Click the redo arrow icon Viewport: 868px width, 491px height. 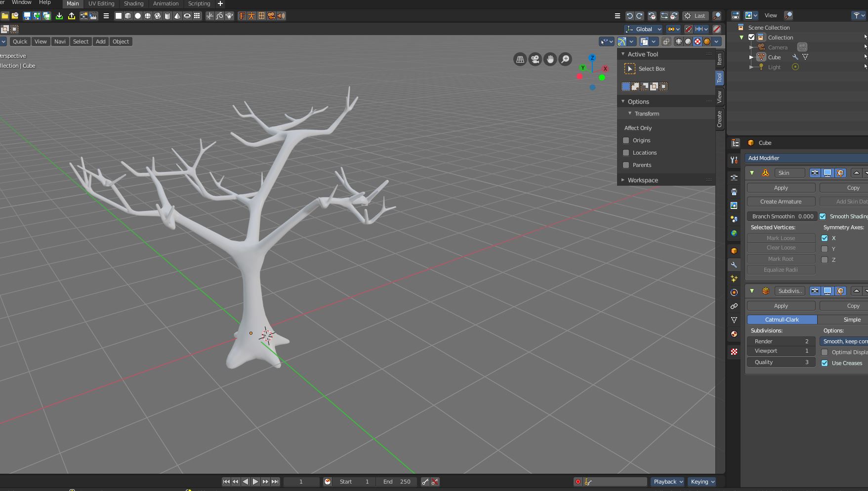(x=639, y=16)
